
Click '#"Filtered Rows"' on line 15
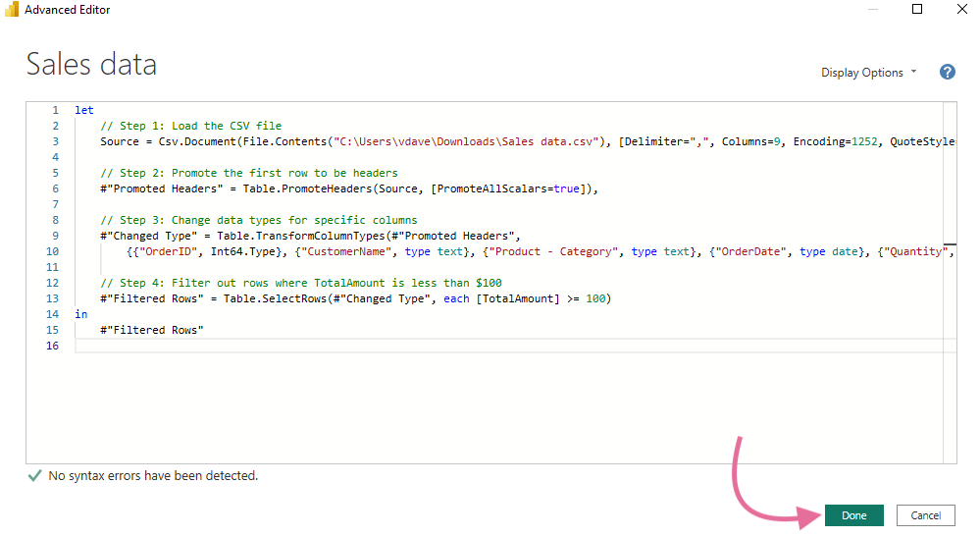point(152,330)
